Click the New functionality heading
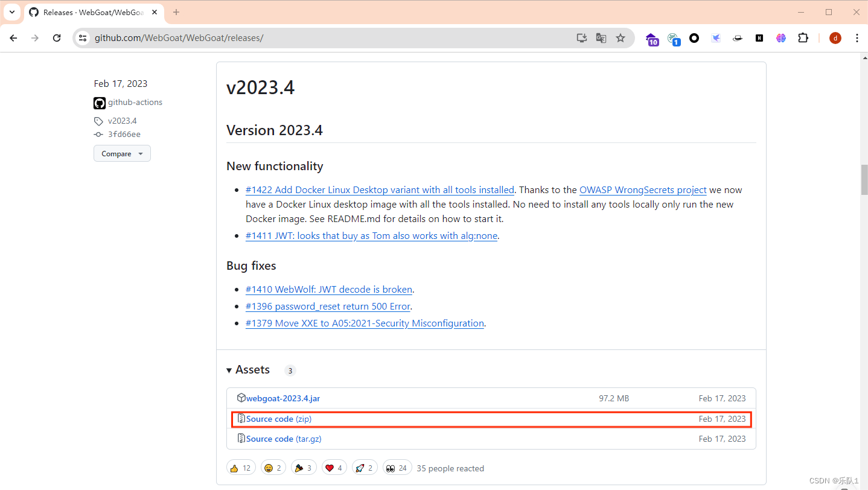The width and height of the screenshot is (868, 490). pos(275,166)
